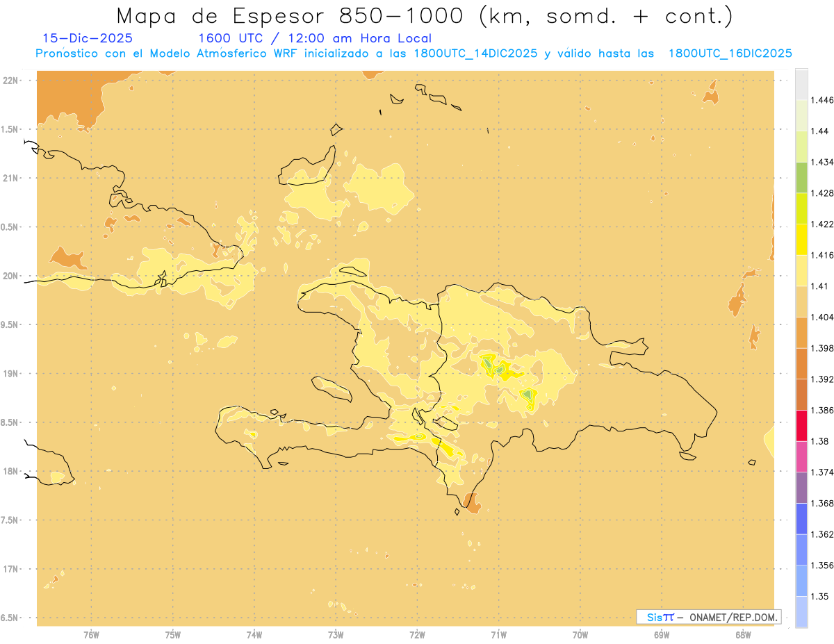
Task: Click the clipped latitude label '0.5N'
Action: coord(10,227)
